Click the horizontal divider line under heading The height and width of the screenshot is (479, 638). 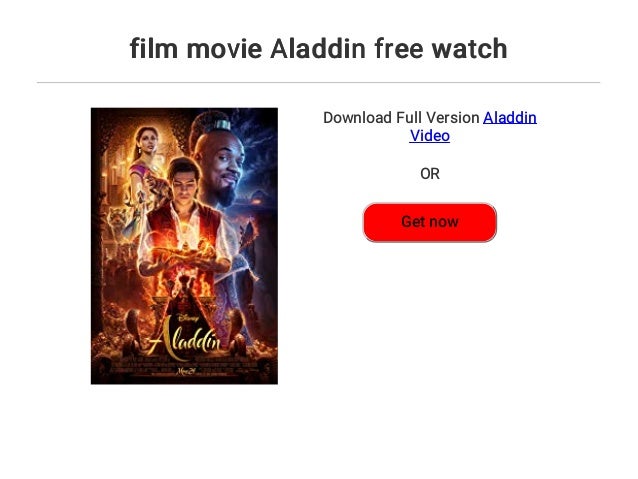pos(319,83)
